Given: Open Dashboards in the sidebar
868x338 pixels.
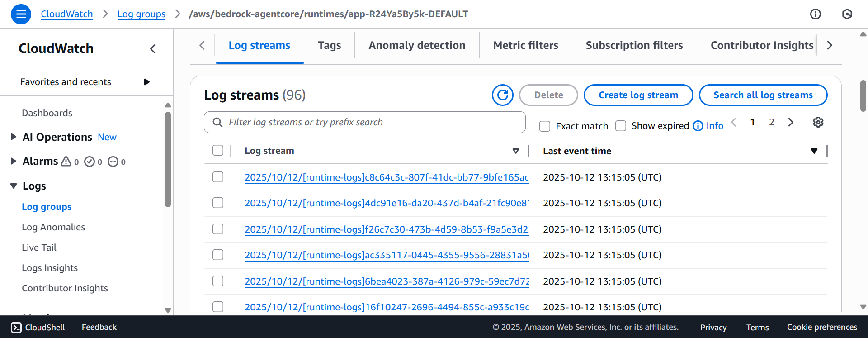Looking at the screenshot, I should (47, 113).
